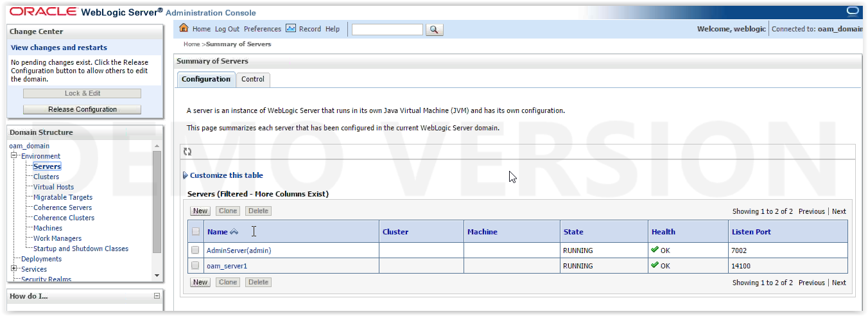Click the table refresh icon
The height and width of the screenshot is (316, 868).
[x=187, y=152]
